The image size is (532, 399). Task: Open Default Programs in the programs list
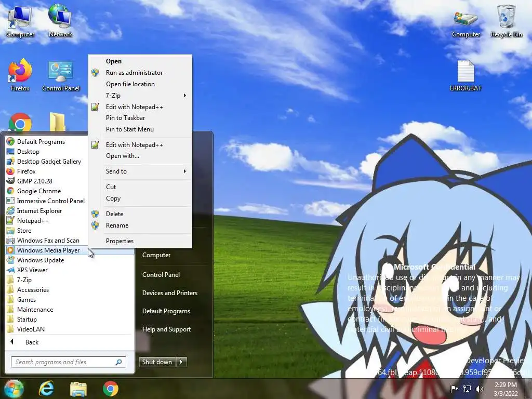(x=70, y=141)
